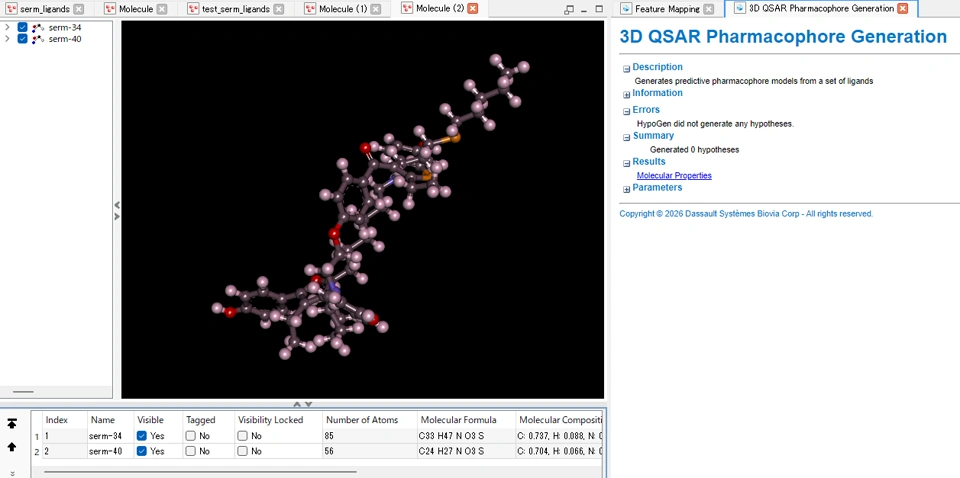Close the first Molecule tab
The image size is (960, 478).
click(162, 9)
